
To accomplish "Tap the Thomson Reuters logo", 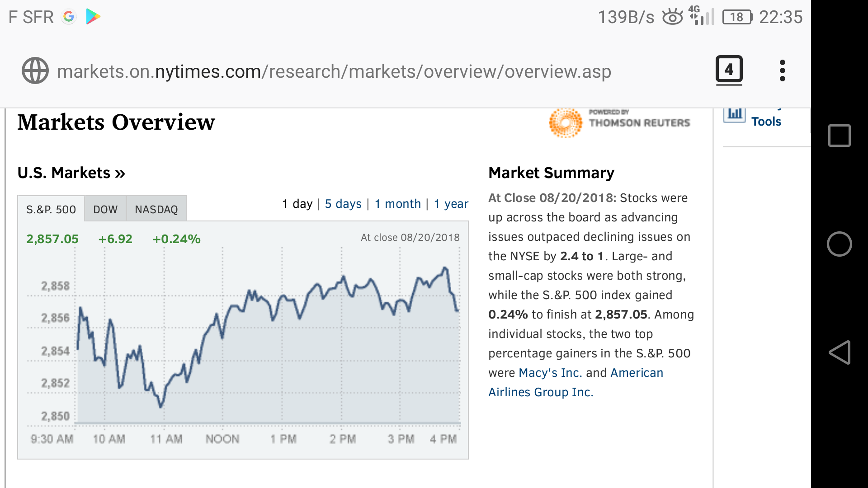I will [x=619, y=122].
